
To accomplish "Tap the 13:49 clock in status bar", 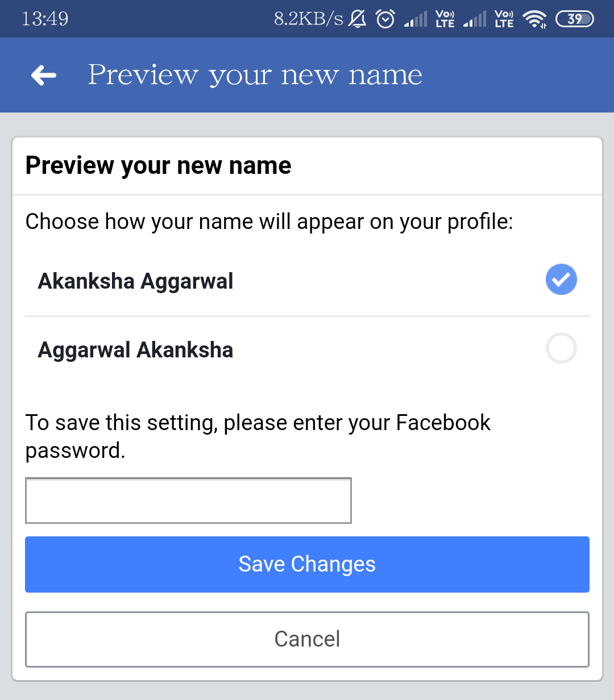I will point(45,19).
